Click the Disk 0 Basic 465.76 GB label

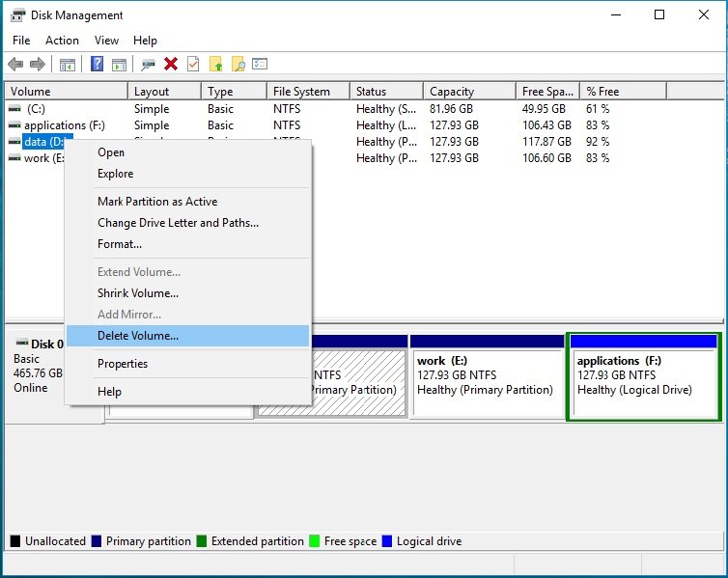click(x=38, y=366)
